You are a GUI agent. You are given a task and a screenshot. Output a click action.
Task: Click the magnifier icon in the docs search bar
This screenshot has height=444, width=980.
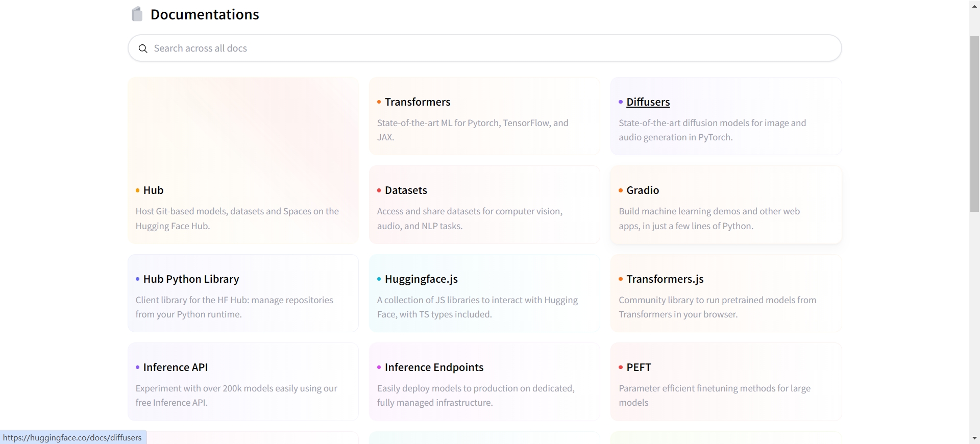click(x=143, y=48)
